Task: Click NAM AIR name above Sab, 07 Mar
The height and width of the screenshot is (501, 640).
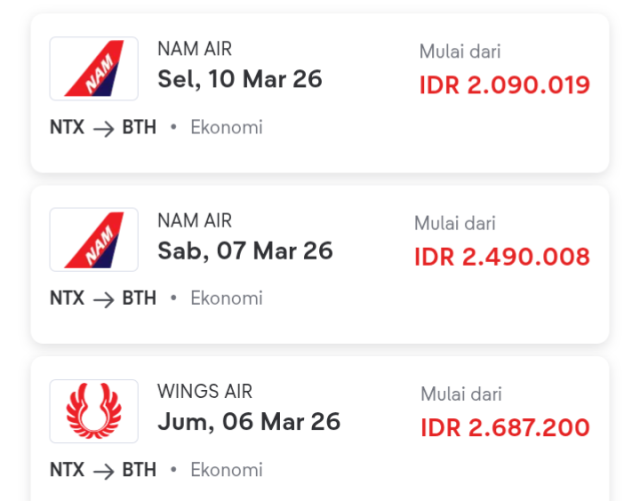Action: tap(195, 220)
